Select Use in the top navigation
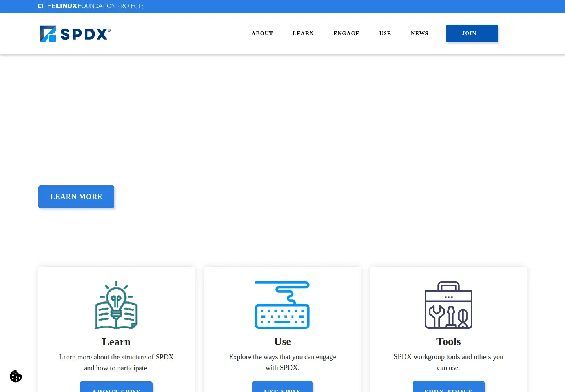This screenshot has height=392, width=565. [385, 33]
